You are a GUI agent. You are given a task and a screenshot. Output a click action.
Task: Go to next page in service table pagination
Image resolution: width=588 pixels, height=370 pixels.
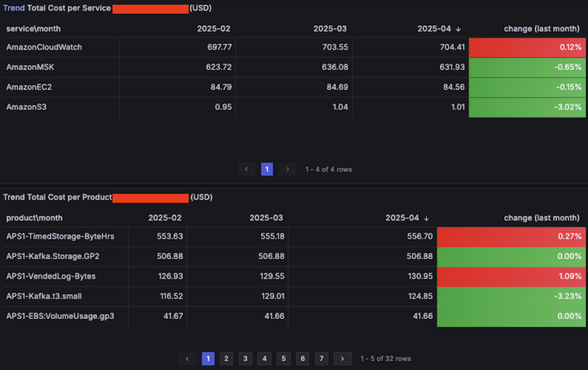click(288, 169)
